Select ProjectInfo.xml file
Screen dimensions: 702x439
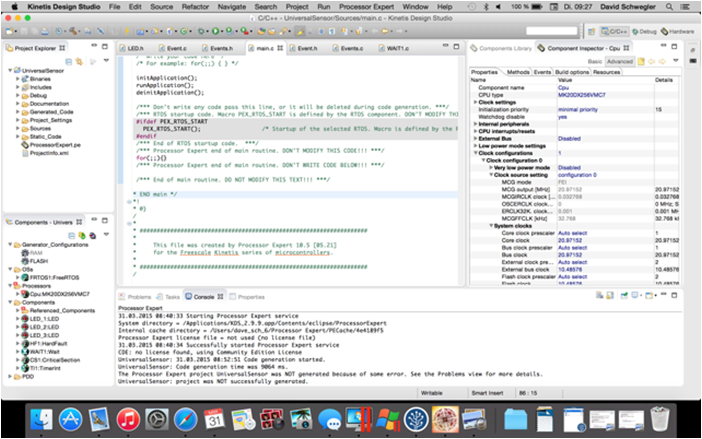pos(45,153)
